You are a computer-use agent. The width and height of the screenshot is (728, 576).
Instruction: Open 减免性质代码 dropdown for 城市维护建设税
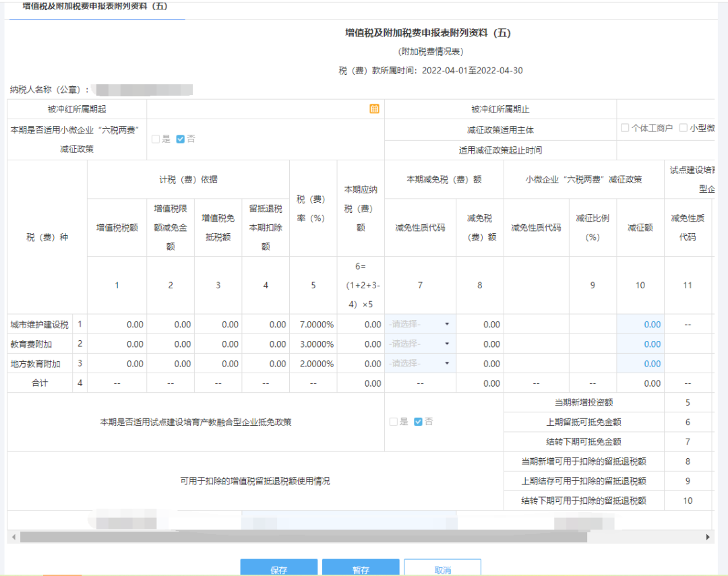pos(420,324)
